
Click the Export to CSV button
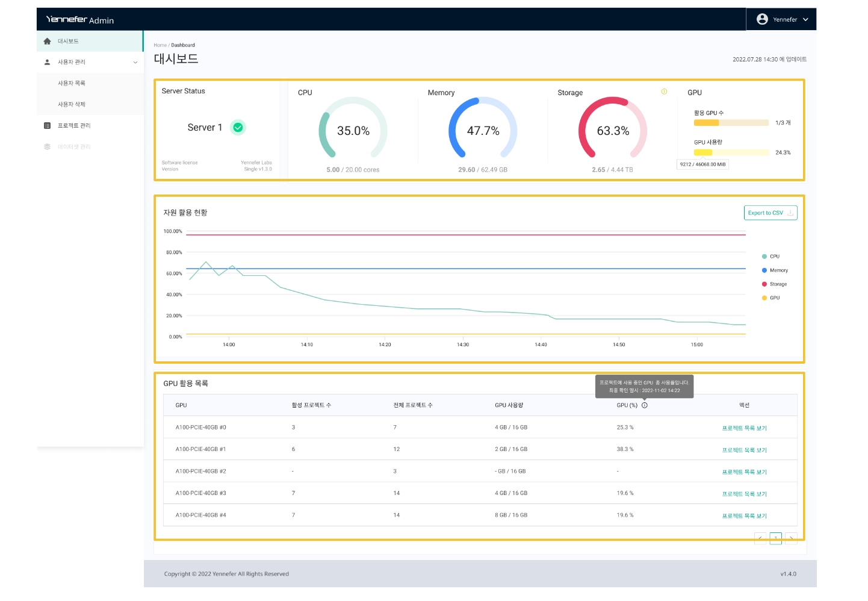770,213
